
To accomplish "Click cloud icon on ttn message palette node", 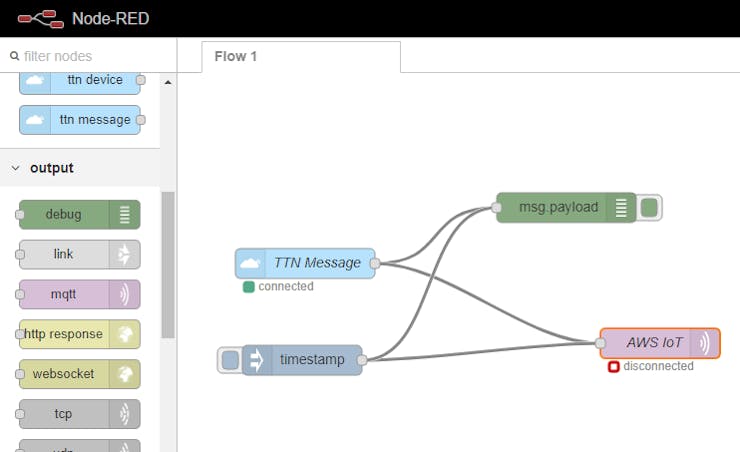I will [x=35, y=120].
